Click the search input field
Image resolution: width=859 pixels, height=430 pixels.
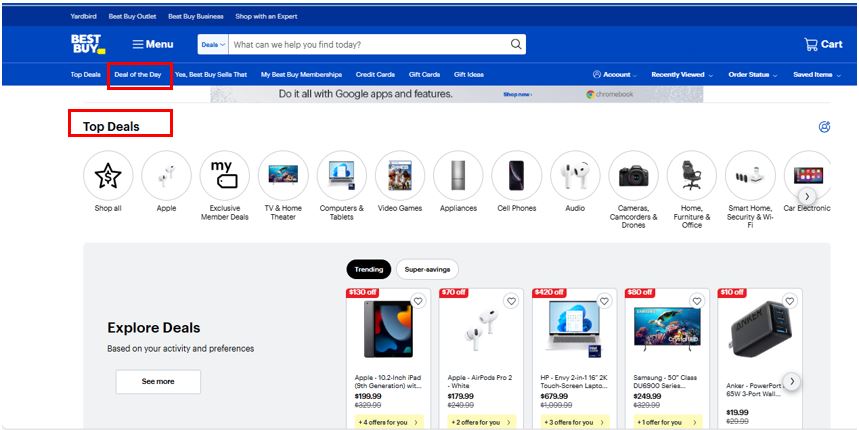(x=368, y=44)
